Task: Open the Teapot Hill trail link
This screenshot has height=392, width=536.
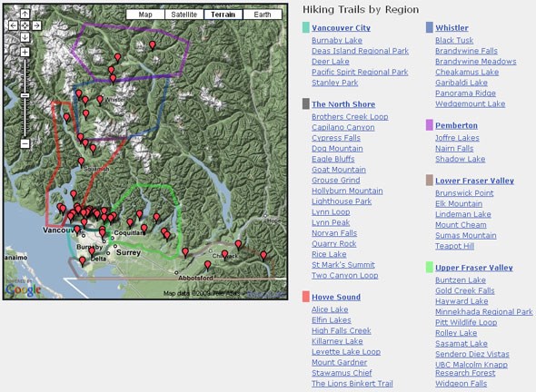Action: click(455, 246)
